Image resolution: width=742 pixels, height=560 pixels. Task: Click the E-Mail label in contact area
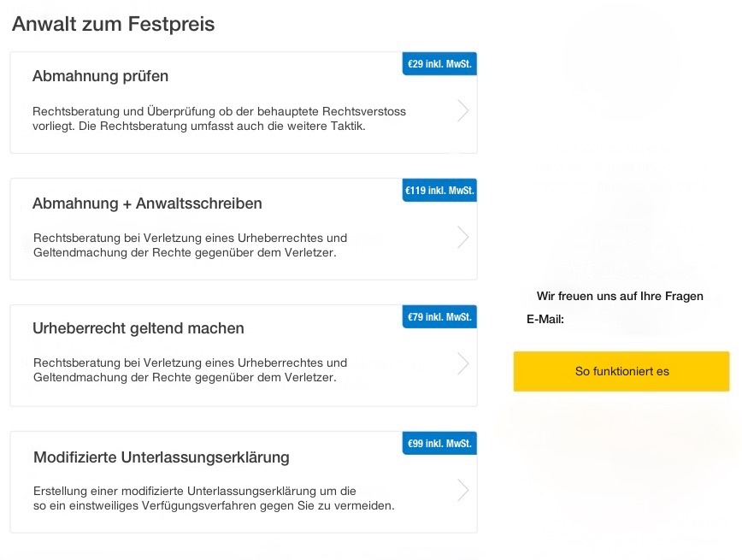(545, 320)
